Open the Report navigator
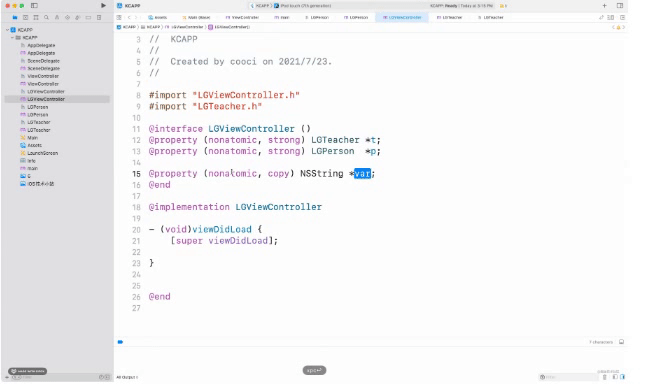Viewport: 650px width, 384px height. [x=99, y=17]
